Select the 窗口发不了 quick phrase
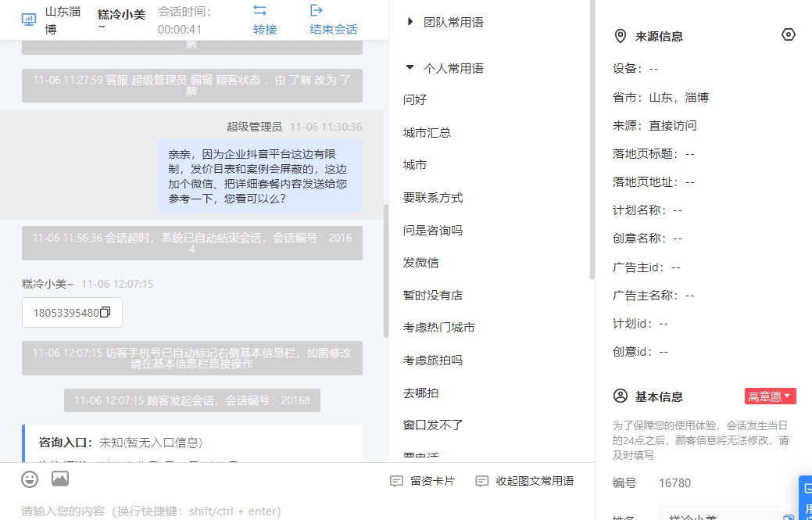Screen dimensions: 812x520 (x=433, y=425)
